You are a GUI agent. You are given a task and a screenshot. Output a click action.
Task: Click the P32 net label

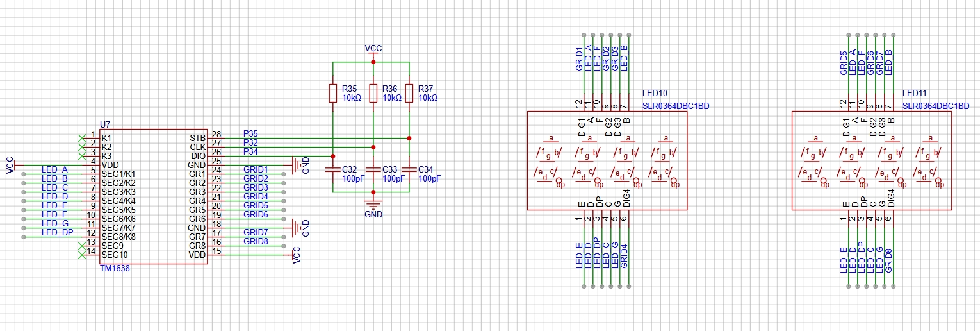coord(250,142)
